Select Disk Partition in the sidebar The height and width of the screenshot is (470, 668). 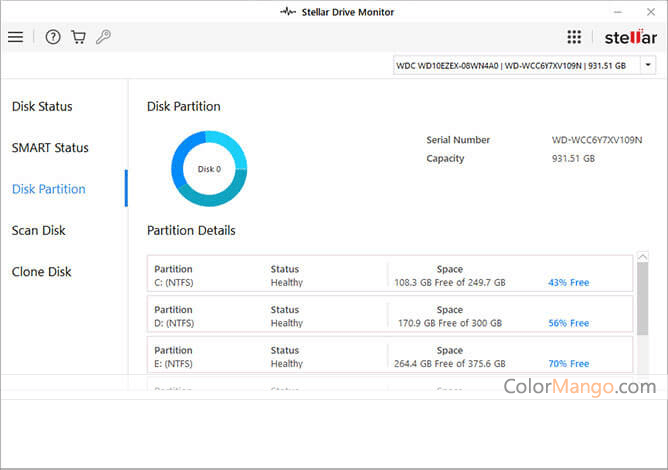coord(48,189)
